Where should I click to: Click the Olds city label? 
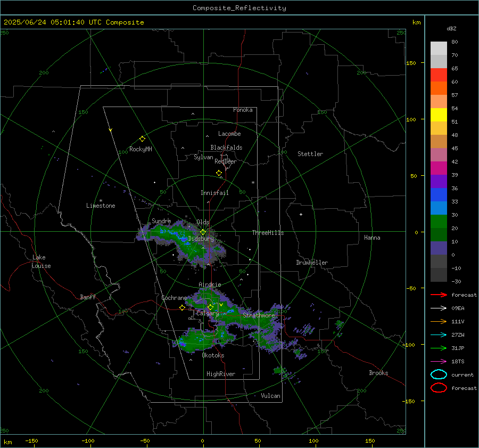coord(203,222)
